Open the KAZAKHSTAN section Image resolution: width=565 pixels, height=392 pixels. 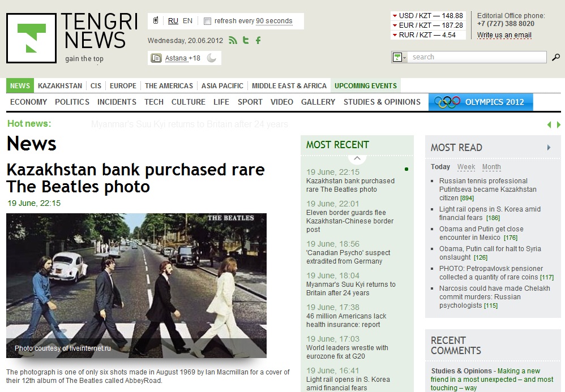pos(60,85)
